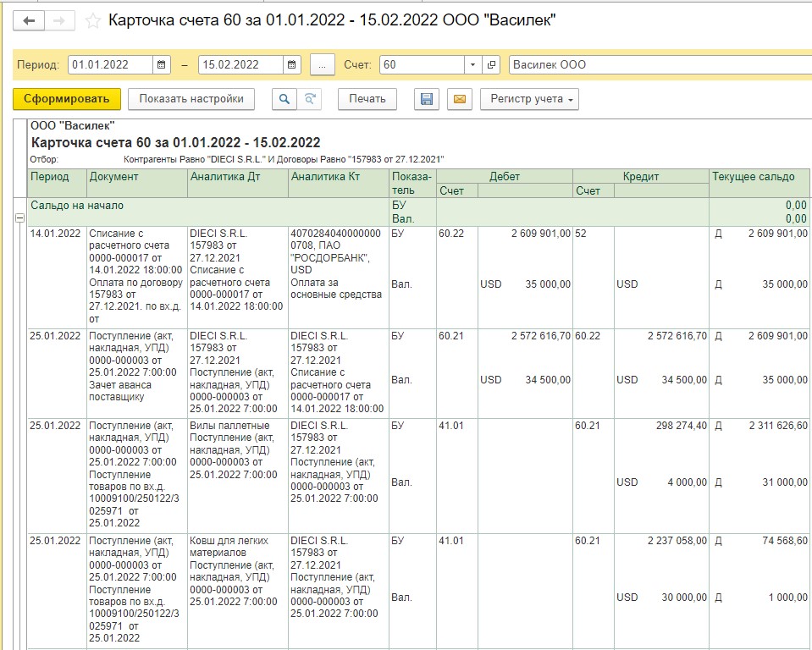This screenshot has height=650, width=812.
Task: Click the forward navigation arrow
Action: 59,20
